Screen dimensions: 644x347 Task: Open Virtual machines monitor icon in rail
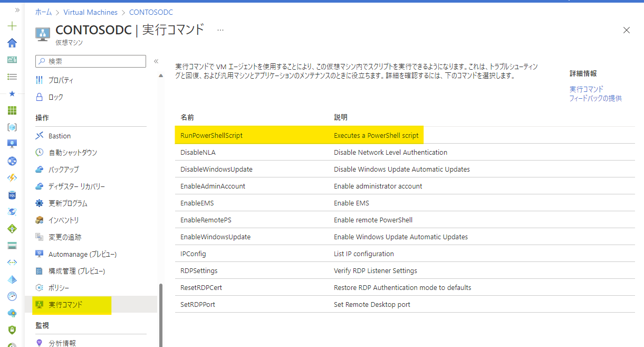[x=12, y=144]
